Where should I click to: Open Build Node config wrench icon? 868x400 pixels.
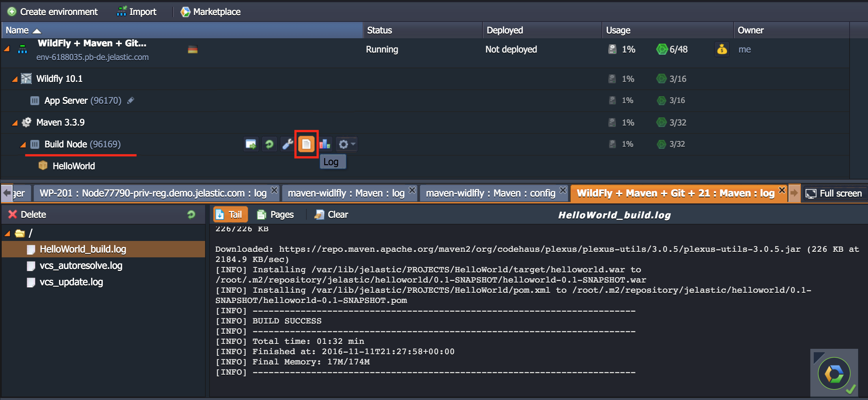click(287, 144)
